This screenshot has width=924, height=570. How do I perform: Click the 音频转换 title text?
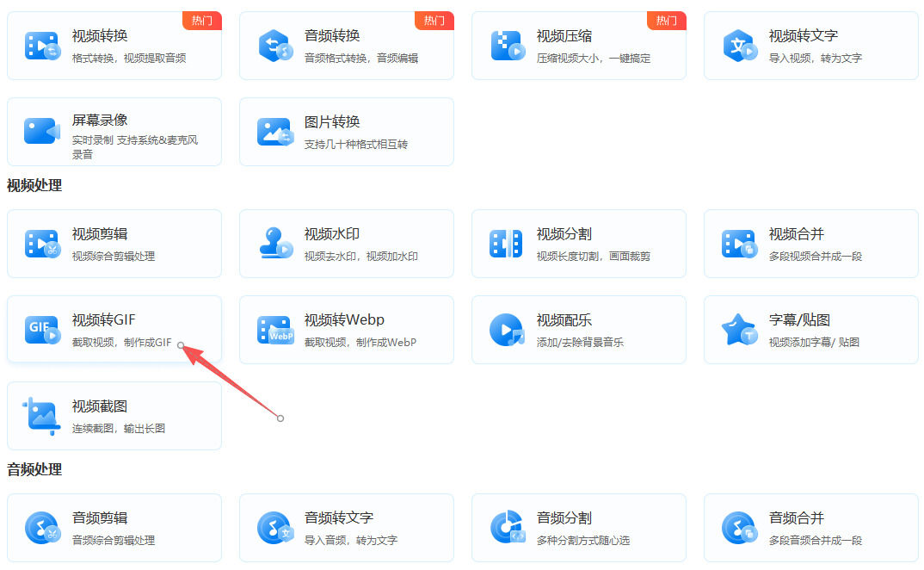click(x=332, y=36)
